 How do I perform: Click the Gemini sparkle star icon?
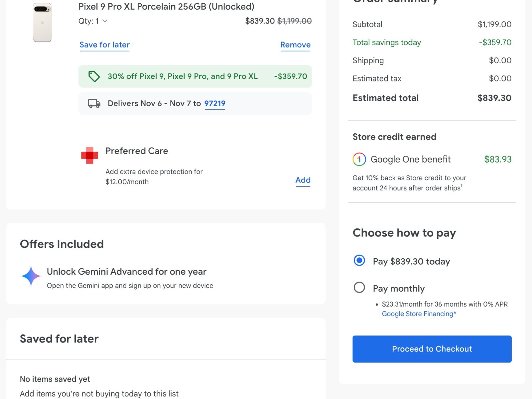point(31,276)
